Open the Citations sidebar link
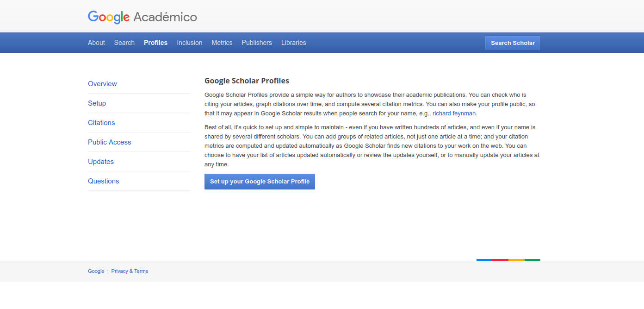Screen dimensions: 644x309 coord(101,122)
